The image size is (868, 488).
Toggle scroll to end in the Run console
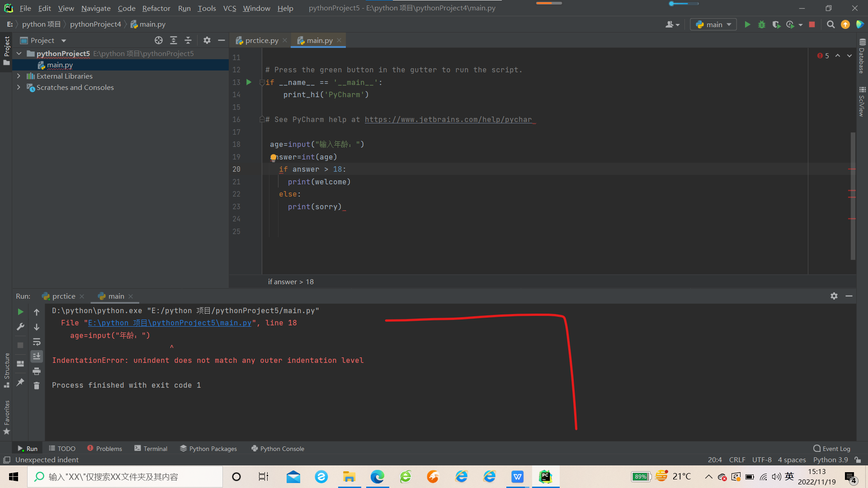click(37, 357)
